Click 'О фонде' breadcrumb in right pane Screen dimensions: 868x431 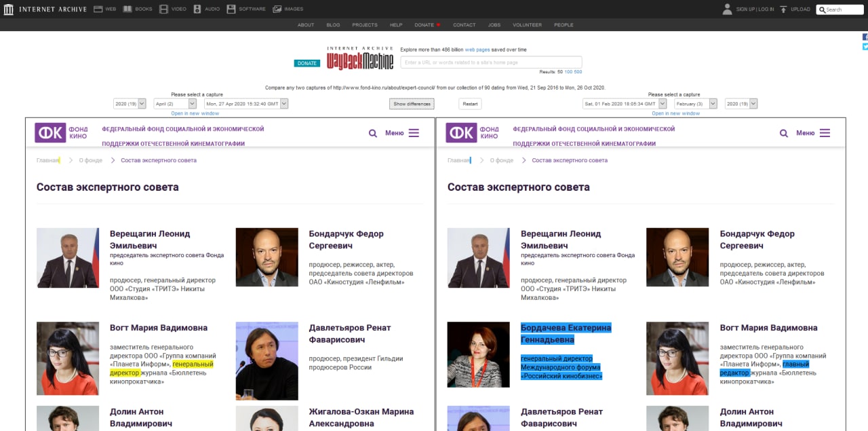[x=502, y=160]
